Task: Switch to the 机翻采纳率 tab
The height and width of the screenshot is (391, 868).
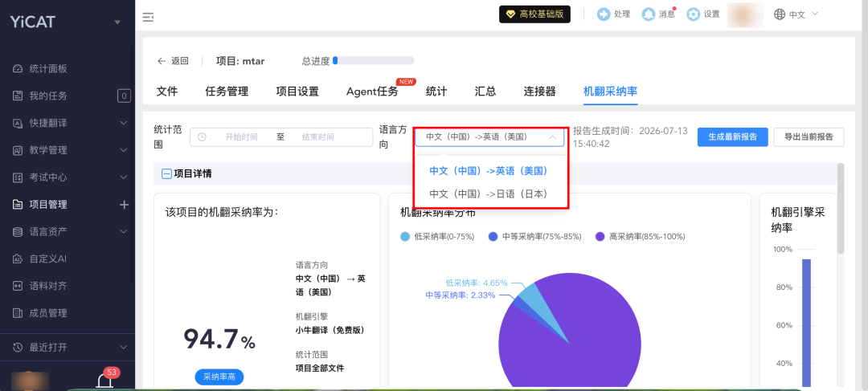Action: point(610,92)
